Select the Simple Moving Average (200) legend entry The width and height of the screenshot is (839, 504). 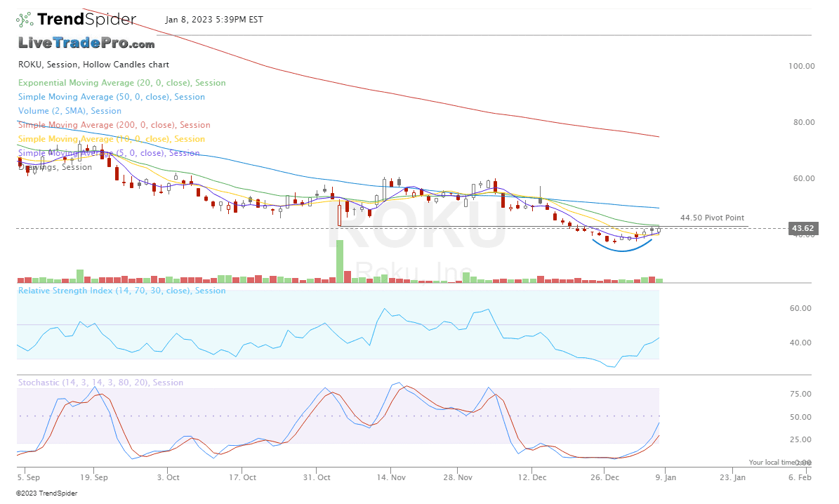(x=114, y=125)
